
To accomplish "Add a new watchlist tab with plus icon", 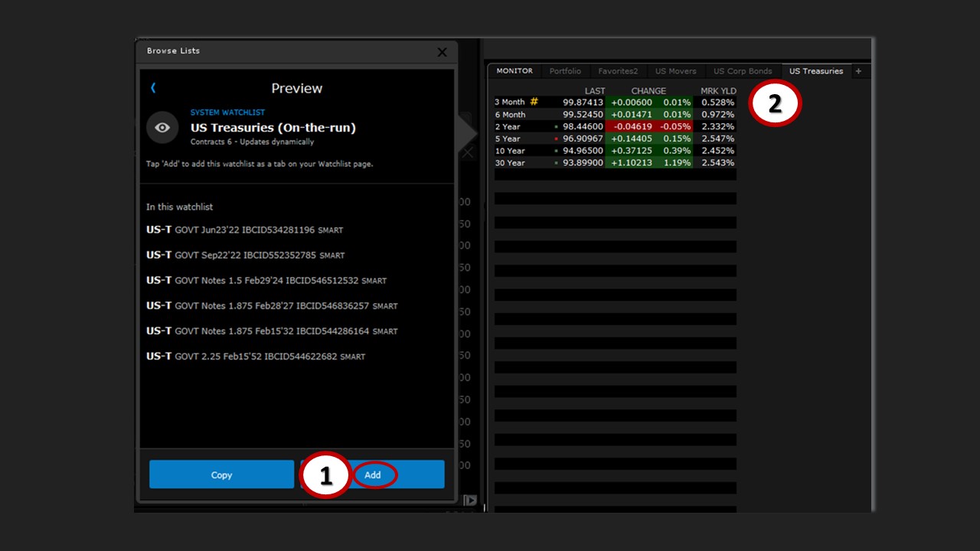I will point(858,71).
